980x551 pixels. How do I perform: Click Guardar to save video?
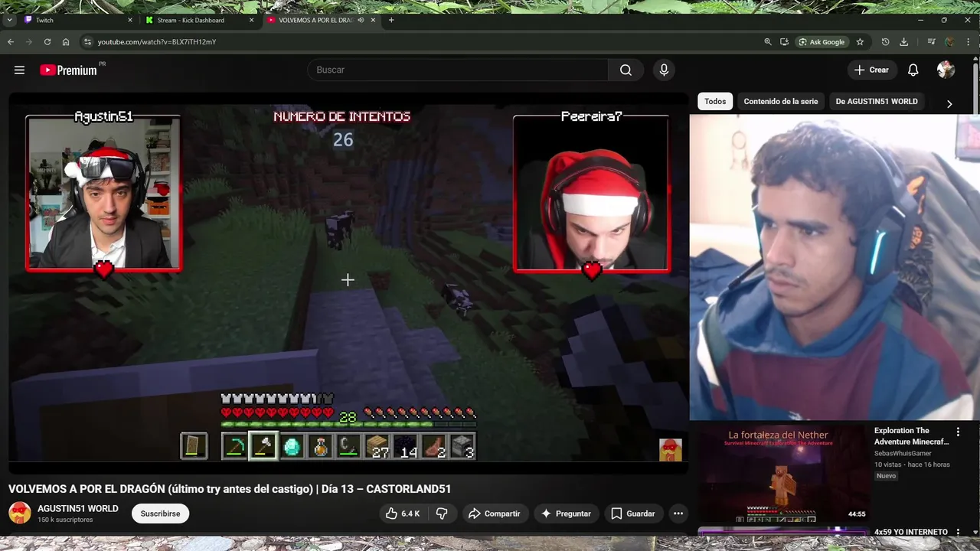point(633,514)
